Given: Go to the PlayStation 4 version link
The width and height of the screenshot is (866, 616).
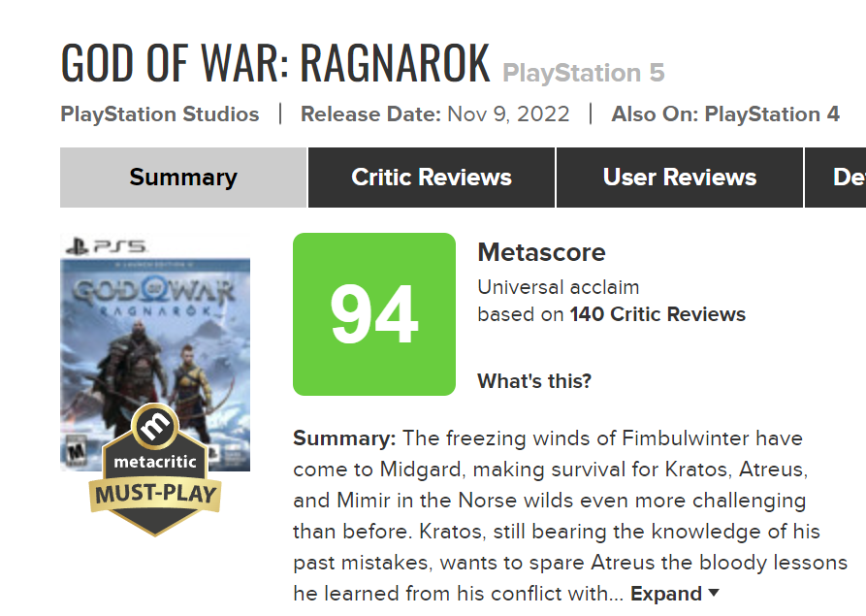Looking at the screenshot, I should click(772, 113).
